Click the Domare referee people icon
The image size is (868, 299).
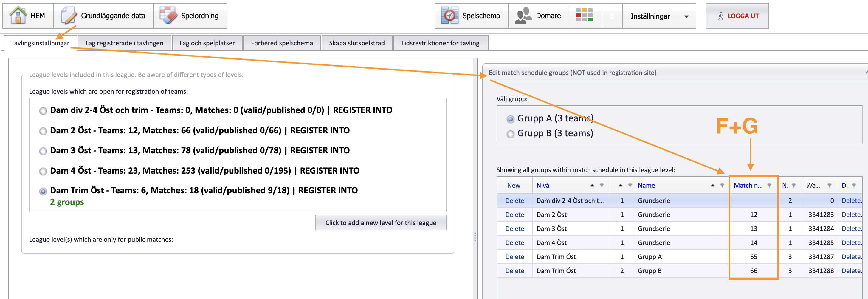tap(523, 16)
